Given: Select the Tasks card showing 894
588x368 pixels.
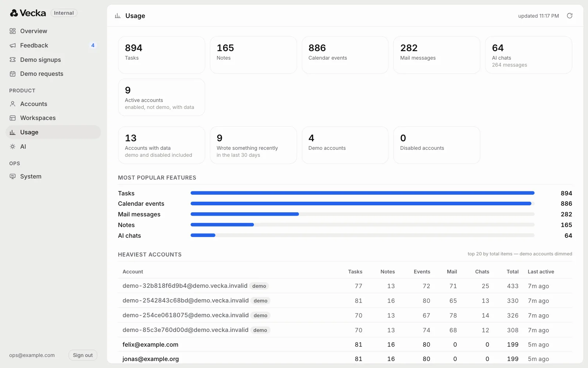Looking at the screenshot, I should (x=161, y=55).
